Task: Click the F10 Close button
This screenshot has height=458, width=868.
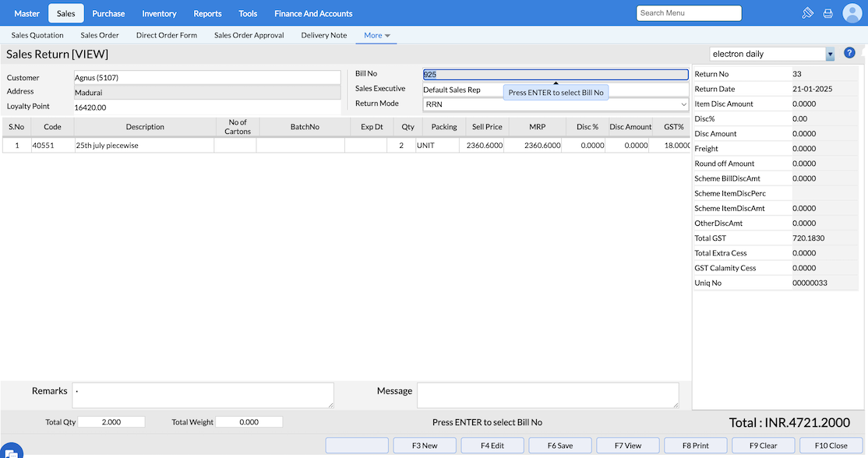Action: click(831, 446)
